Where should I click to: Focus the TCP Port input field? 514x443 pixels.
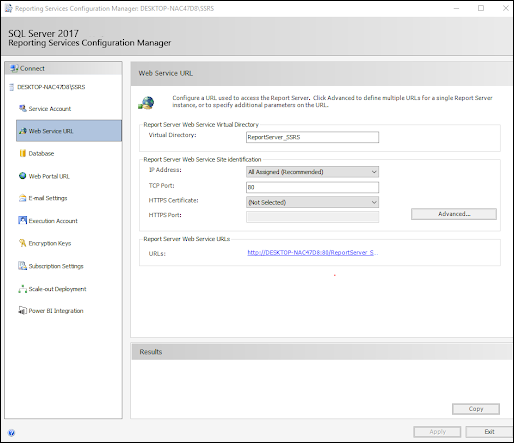click(x=312, y=187)
